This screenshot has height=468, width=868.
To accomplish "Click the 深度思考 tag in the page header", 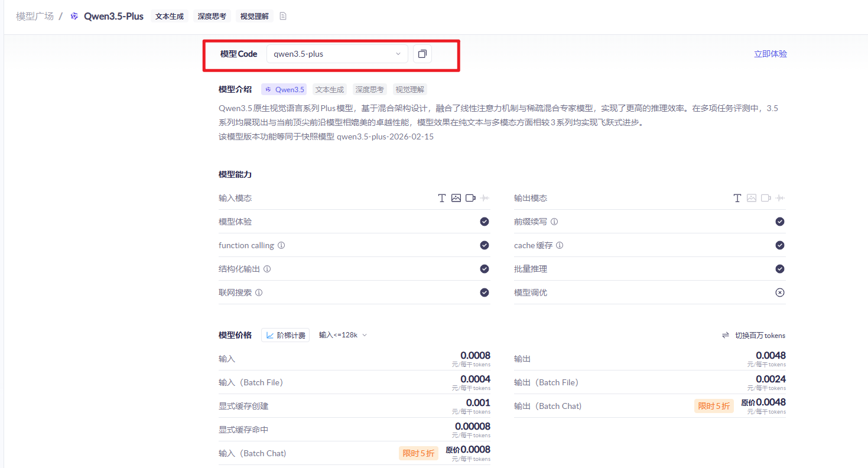I will pyautogui.click(x=212, y=17).
